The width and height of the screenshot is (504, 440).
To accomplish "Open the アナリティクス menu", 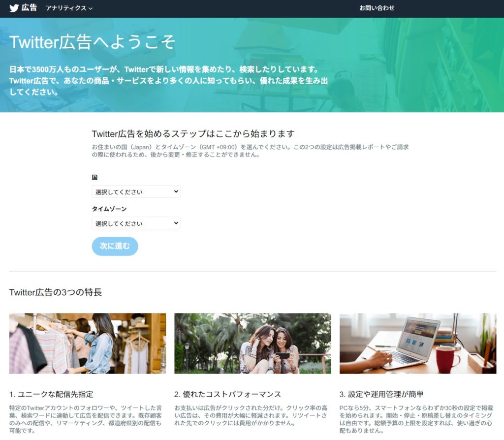I will tap(66, 8).
